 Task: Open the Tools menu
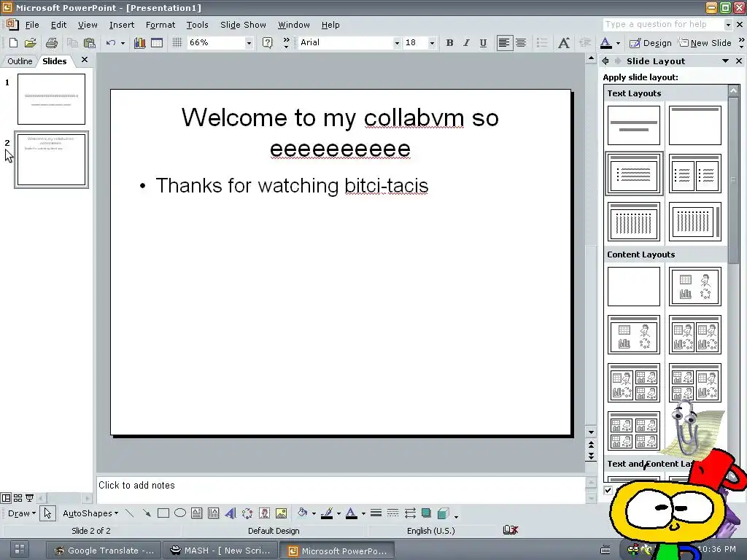click(x=197, y=25)
